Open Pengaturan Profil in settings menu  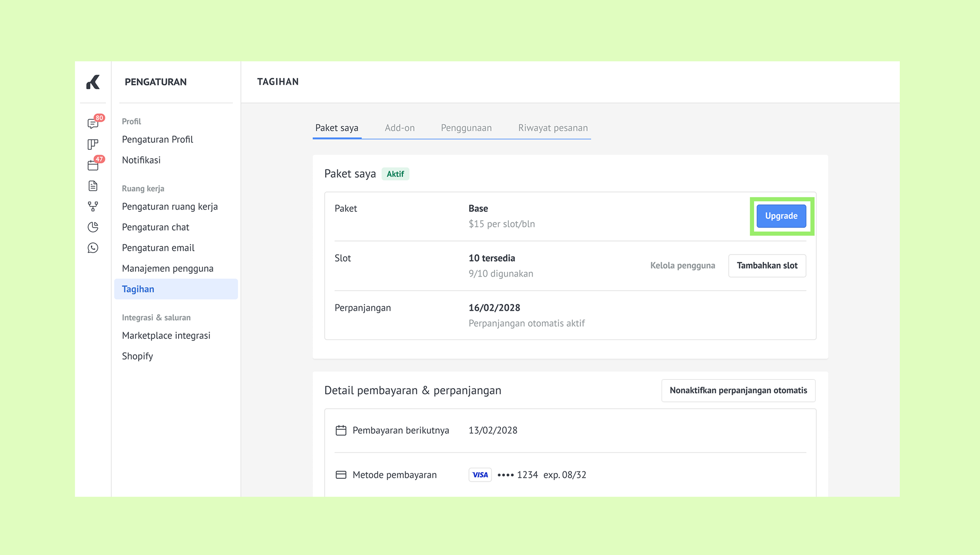(157, 139)
